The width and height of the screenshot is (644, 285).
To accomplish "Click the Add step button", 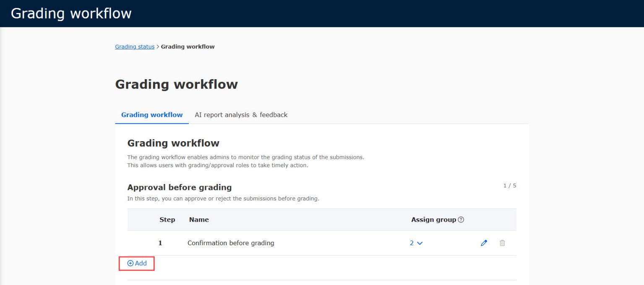I will [x=137, y=264].
